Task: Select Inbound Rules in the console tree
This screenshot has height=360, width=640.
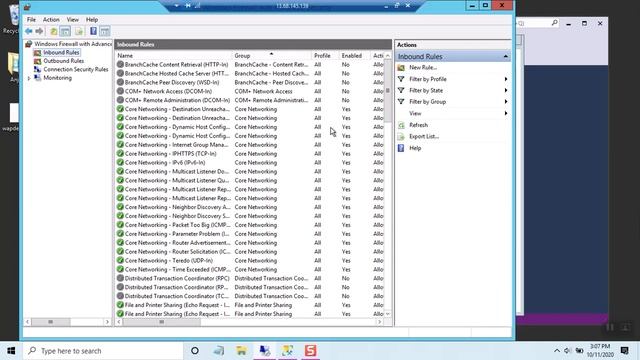Action: click(x=61, y=52)
